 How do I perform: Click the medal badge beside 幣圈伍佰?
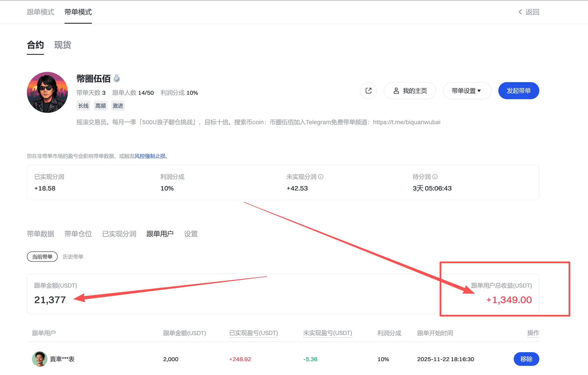117,78
